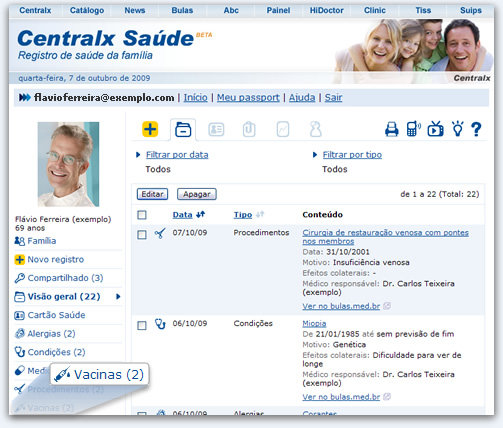Screen dimensions: 503x428
Task: Check the Condições Miopia row checkbox
Action: [x=142, y=325]
